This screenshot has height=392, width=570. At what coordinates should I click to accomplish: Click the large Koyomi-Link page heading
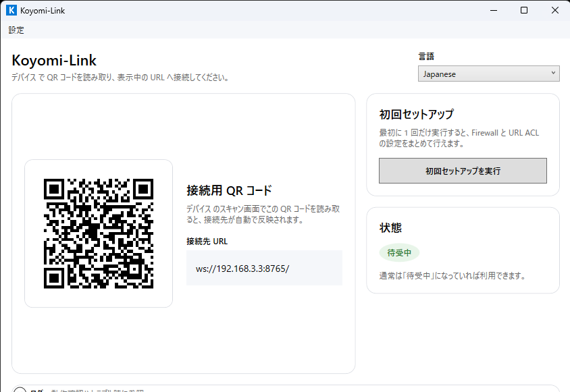(x=54, y=61)
